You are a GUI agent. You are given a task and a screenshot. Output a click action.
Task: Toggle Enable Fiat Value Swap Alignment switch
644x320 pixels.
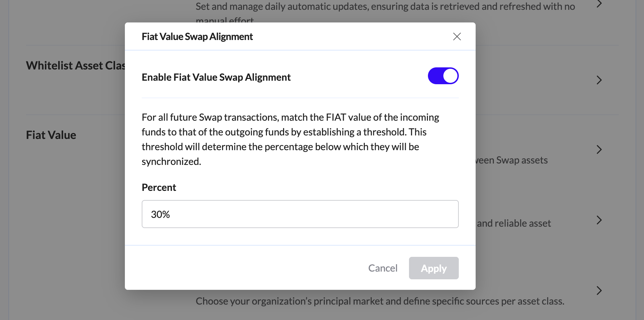443,76
